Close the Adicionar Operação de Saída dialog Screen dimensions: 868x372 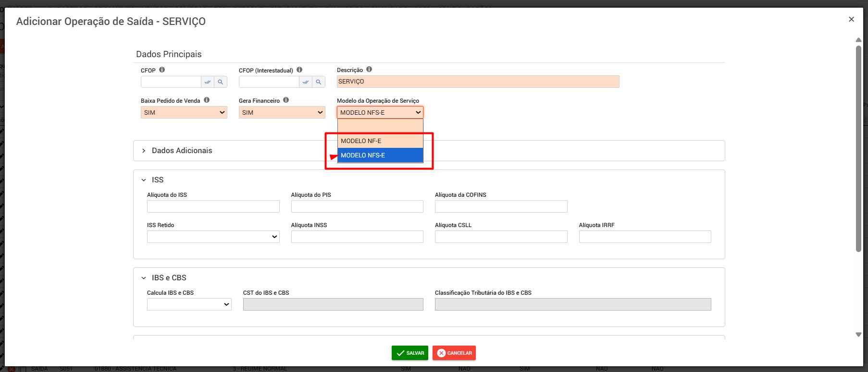tap(851, 19)
